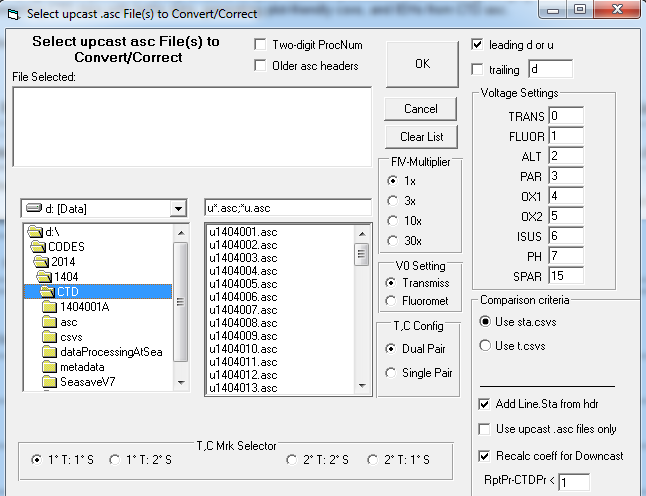Click the SPAR voltage input field
The height and width of the screenshot is (496, 646).
(565, 276)
